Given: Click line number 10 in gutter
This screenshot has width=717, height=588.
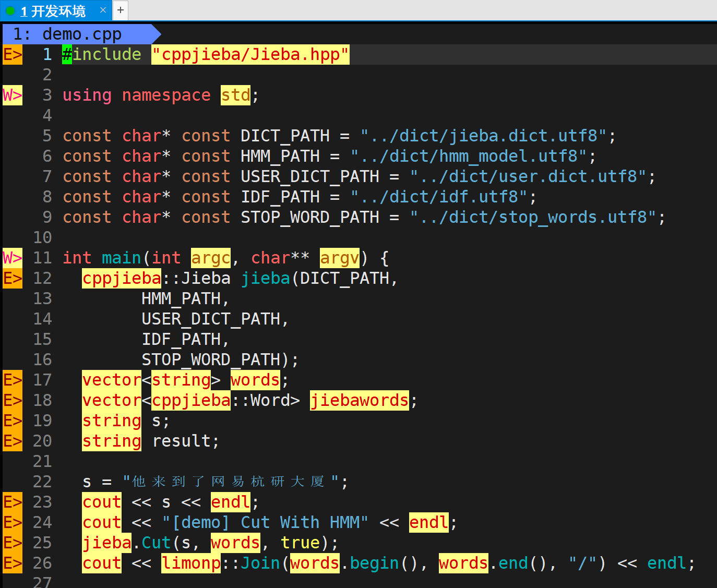Looking at the screenshot, I should click(42, 237).
